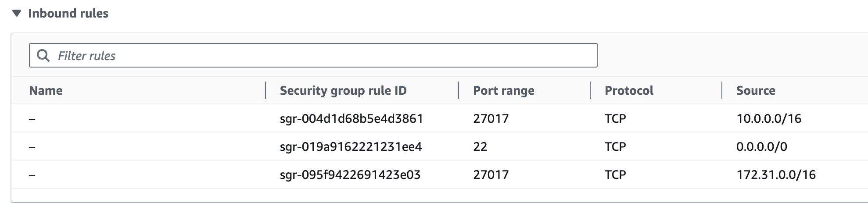
Task: Sort by Protocol column header
Action: (629, 91)
